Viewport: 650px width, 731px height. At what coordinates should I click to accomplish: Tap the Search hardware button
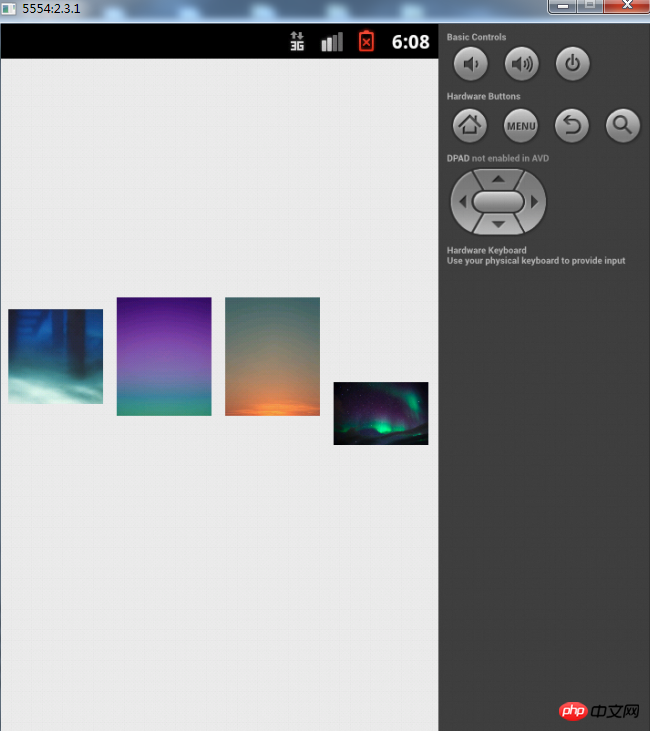tap(622, 126)
